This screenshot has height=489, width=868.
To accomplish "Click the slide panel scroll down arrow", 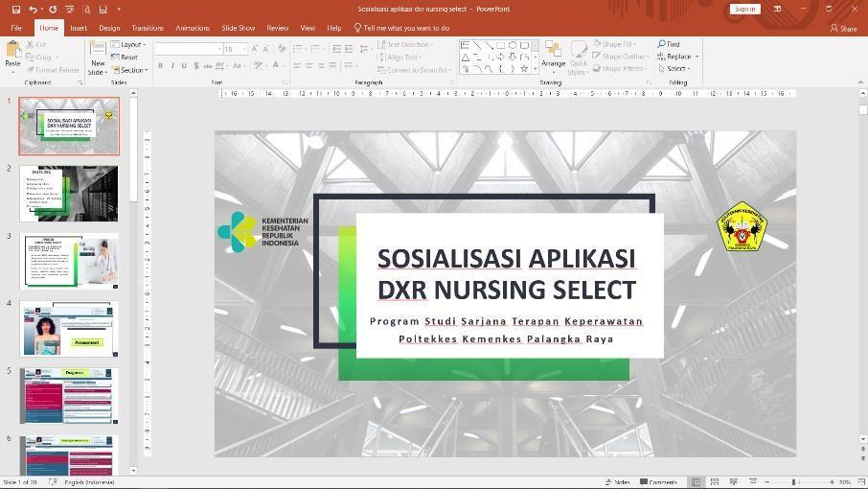I will click(x=133, y=471).
